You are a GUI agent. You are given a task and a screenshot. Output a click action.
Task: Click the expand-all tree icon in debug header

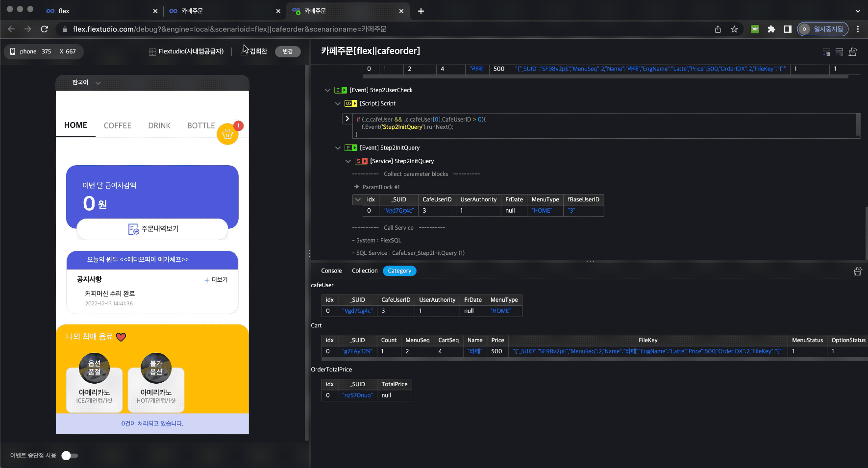(x=826, y=52)
